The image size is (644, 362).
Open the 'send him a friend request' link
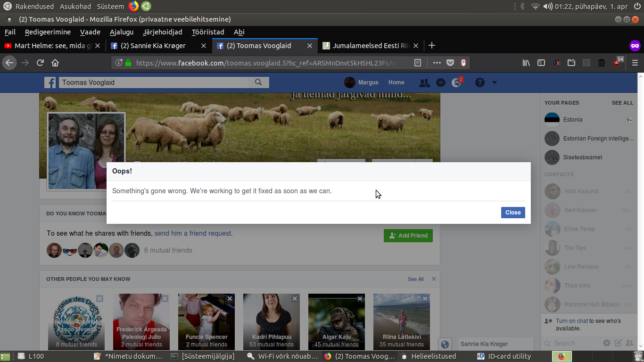[193, 233]
